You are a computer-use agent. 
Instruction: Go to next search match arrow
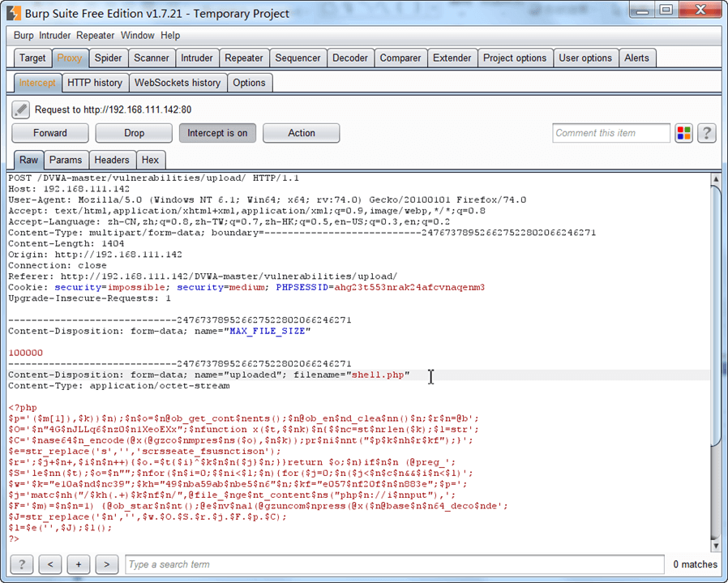(x=107, y=564)
